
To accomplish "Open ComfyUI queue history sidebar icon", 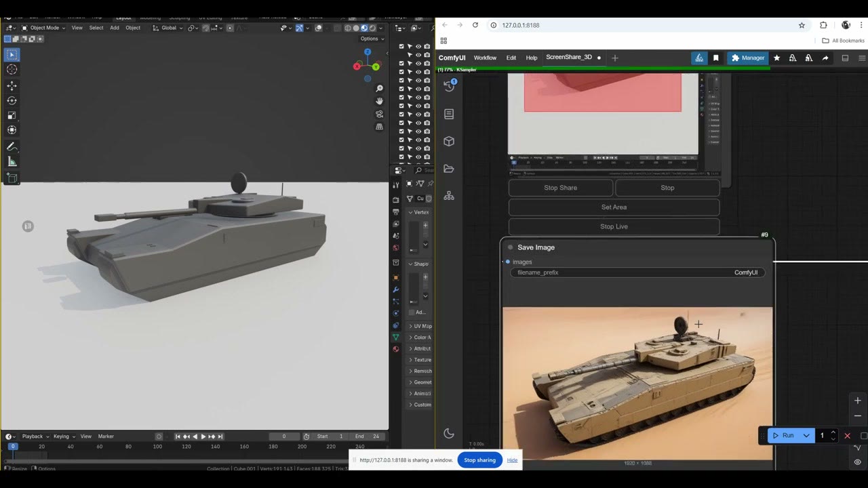I will point(449,86).
